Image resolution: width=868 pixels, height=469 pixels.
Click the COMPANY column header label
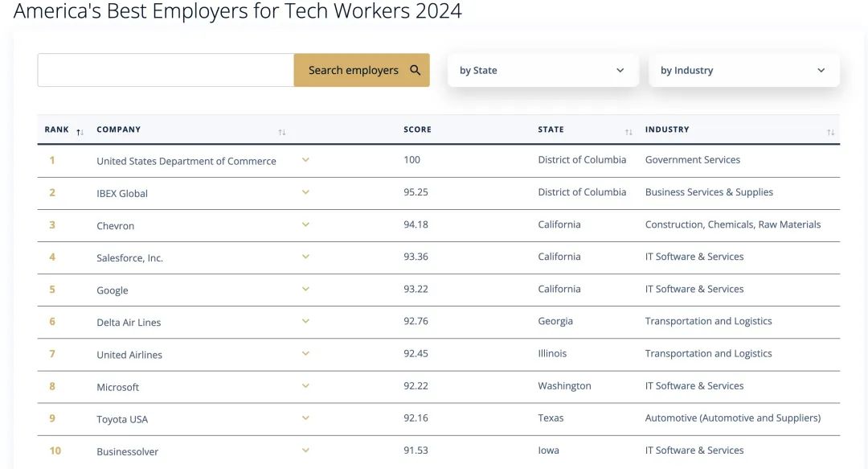coord(118,130)
